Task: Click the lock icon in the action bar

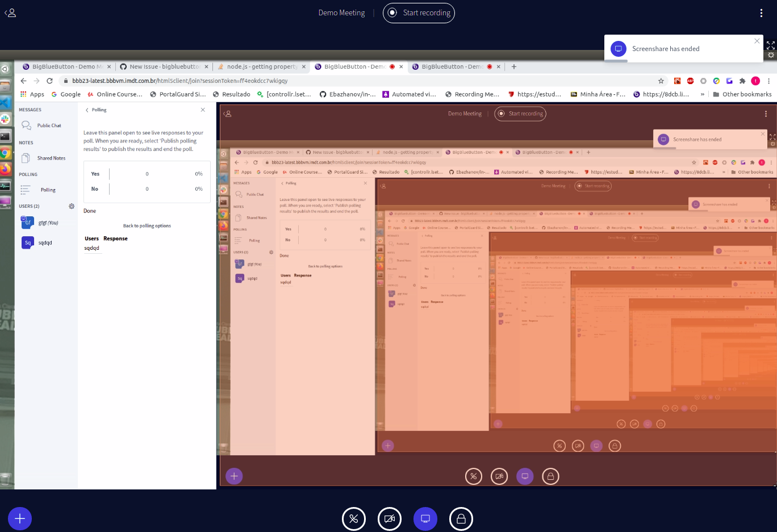Action: tap(461, 518)
